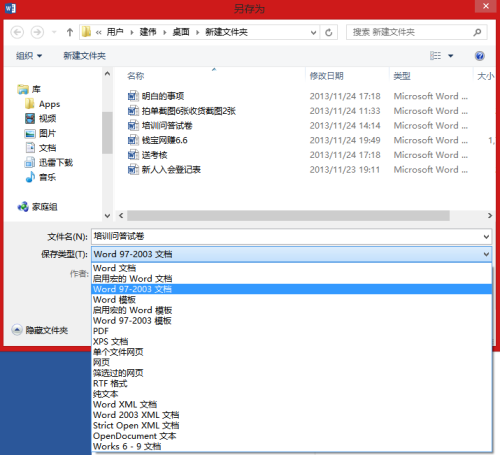
Task: Click the horizontal scrollbar thumb in file list
Action: click(288, 216)
